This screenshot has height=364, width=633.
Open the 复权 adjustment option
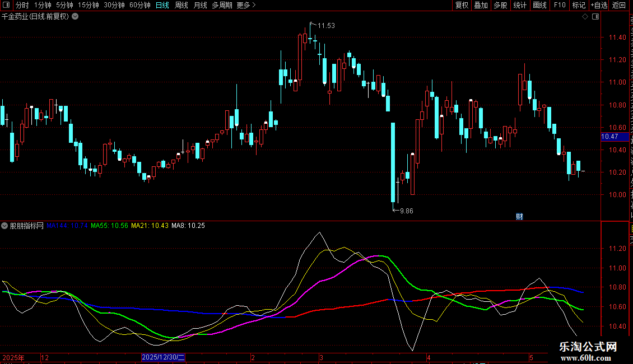[462, 5]
